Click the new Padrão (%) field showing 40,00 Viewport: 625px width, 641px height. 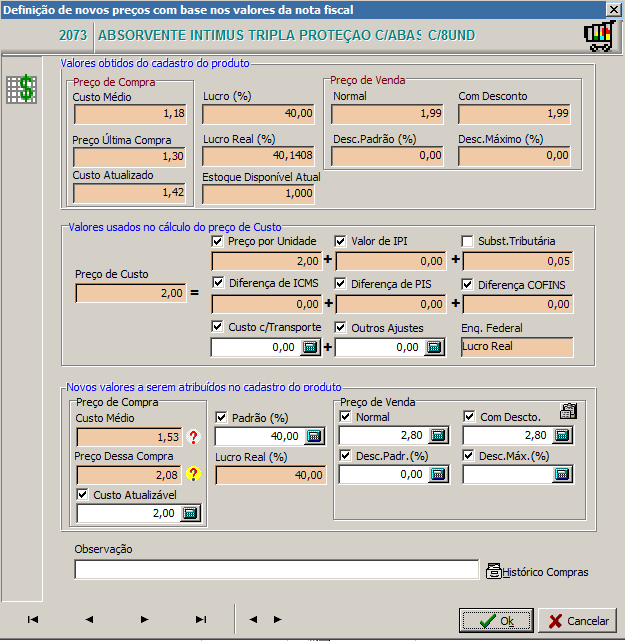[x=260, y=436]
